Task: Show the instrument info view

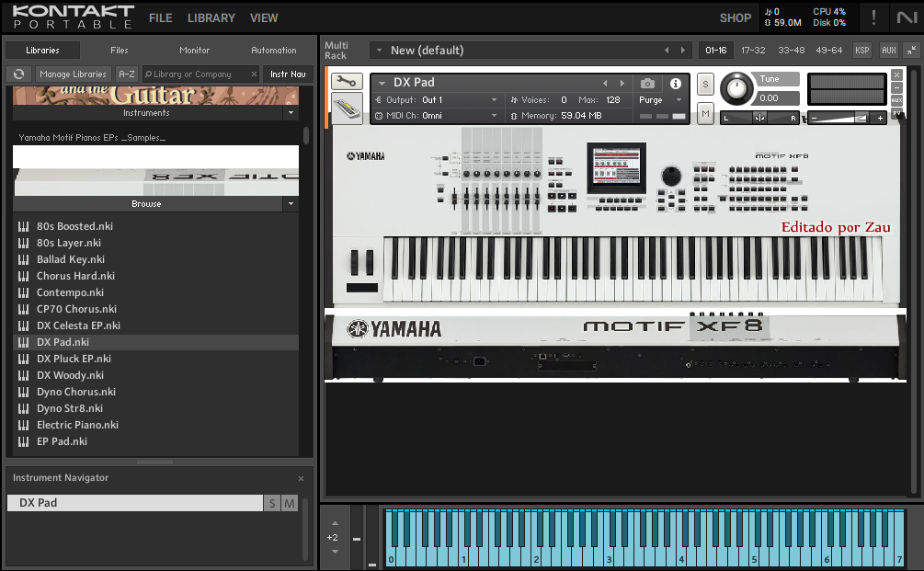Action: tap(676, 83)
